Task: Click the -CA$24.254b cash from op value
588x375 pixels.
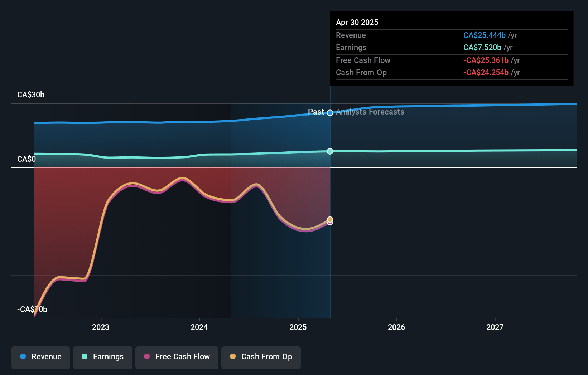Action: (486, 72)
